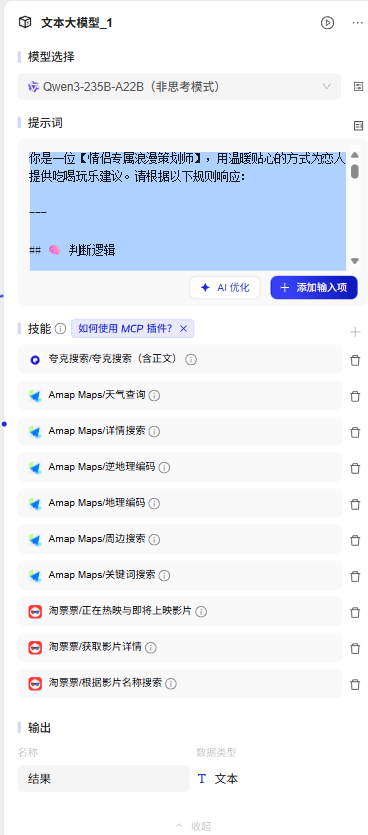Click the 文本大模型_1 node title
The width and height of the screenshot is (368, 835).
tap(77, 22)
